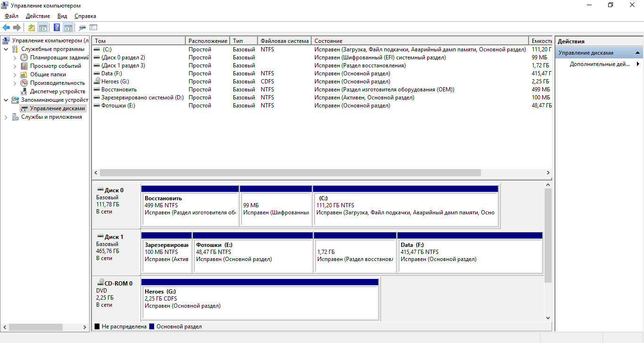Viewport: 644px width, 343px height.
Task: Click the Settings checklist toolbar icon
Action: coord(93,28)
